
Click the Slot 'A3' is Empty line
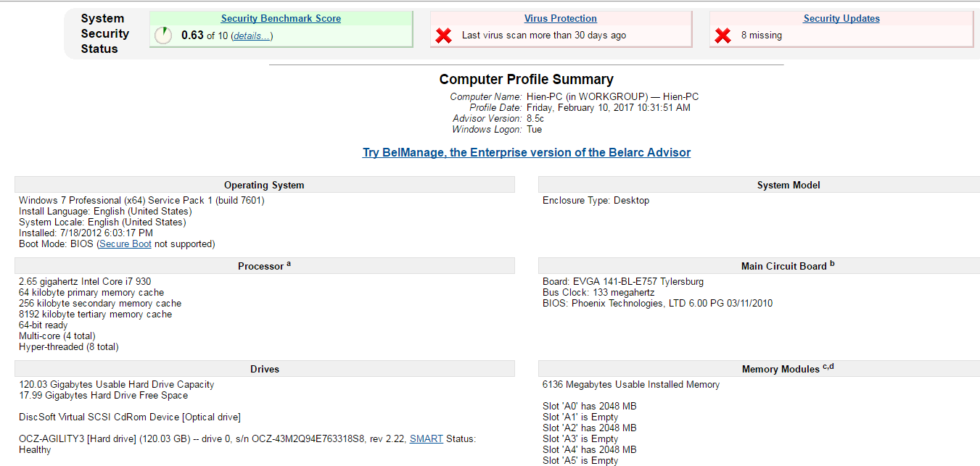(580, 439)
